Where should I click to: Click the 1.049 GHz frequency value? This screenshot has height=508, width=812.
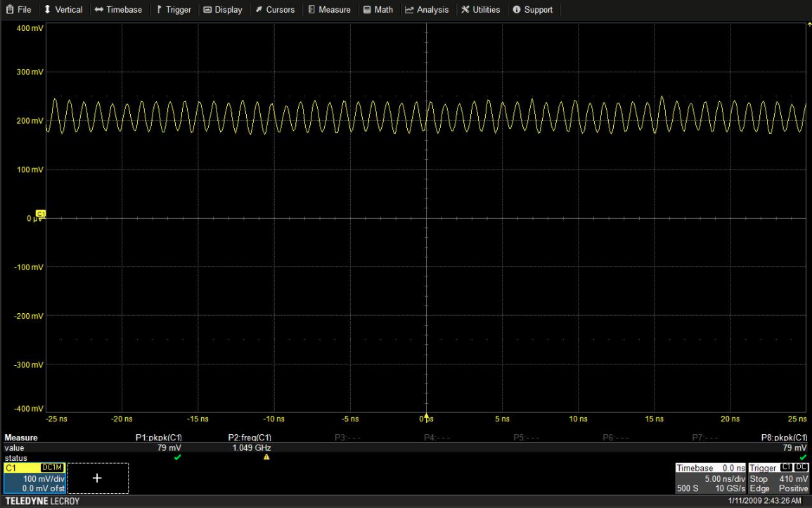[252, 448]
